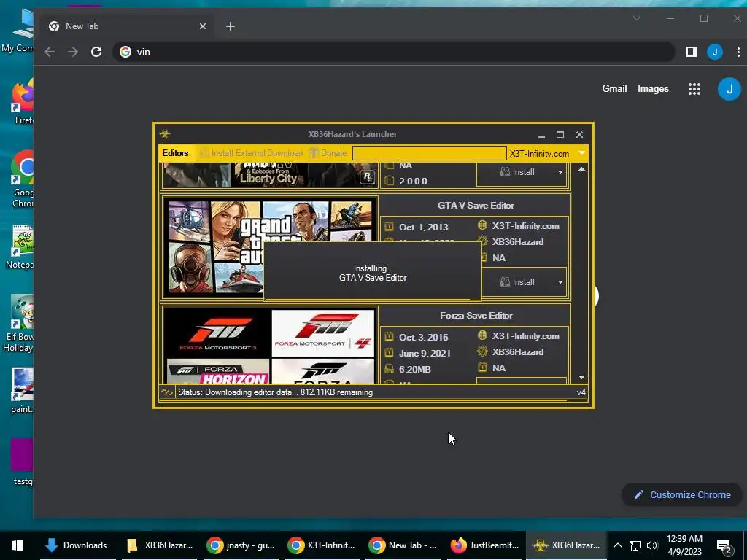This screenshot has width=747, height=560.
Task: Toggle Chrome side panel icon
Action: click(x=692, y=52)
